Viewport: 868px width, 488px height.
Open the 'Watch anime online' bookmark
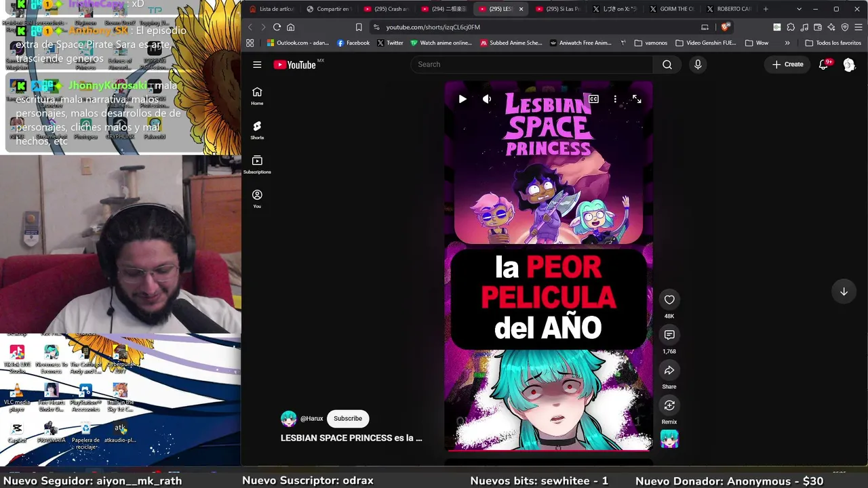[x=441, y=43]
